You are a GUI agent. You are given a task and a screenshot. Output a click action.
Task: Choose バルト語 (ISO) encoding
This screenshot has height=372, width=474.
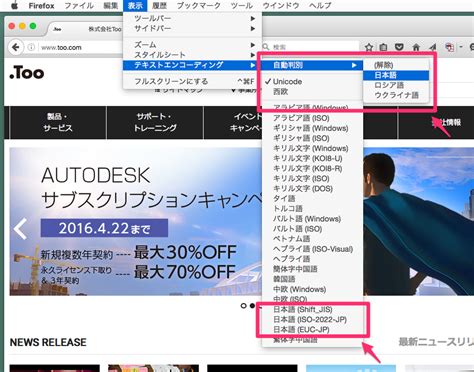312,229
